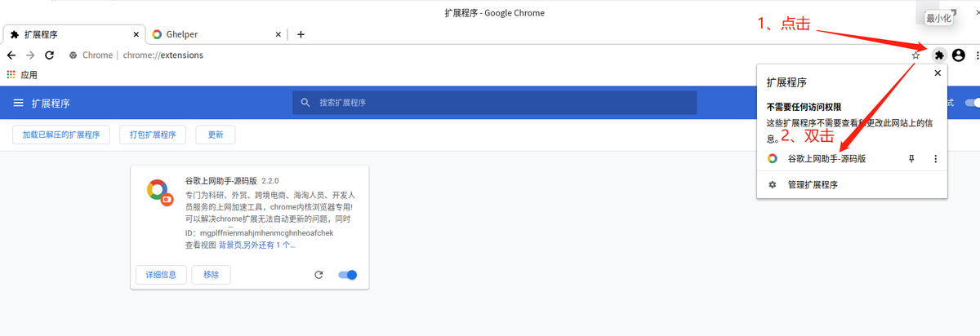Image resolution: width=980 pixels, height=336 pixels.
Task: Close the 扩展程序 popup with X
Action: point(938,73)
